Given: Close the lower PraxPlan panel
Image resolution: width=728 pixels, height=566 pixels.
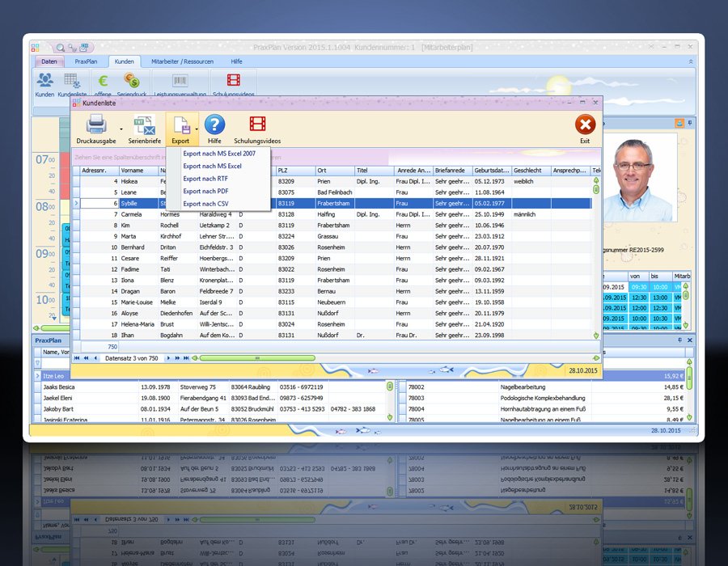Looking at the screenshot, I should coord(689,340).
